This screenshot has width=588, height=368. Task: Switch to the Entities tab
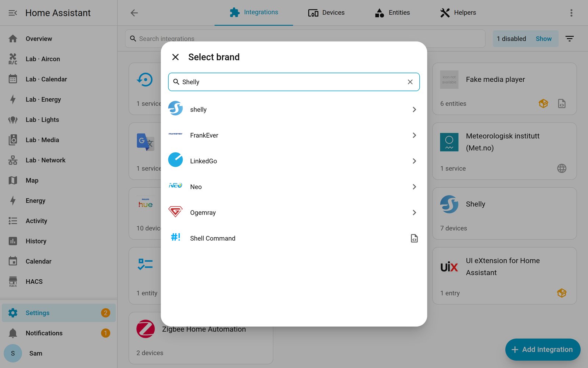[392, 13]
